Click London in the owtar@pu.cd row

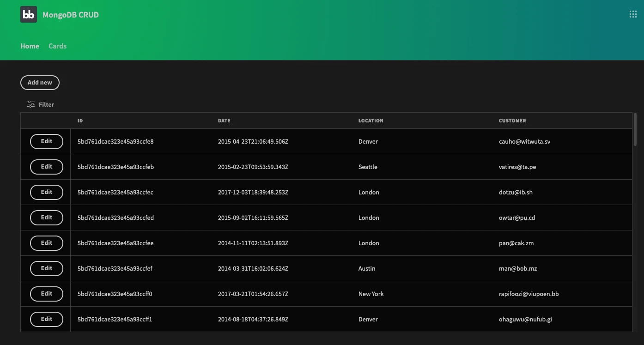369,218
